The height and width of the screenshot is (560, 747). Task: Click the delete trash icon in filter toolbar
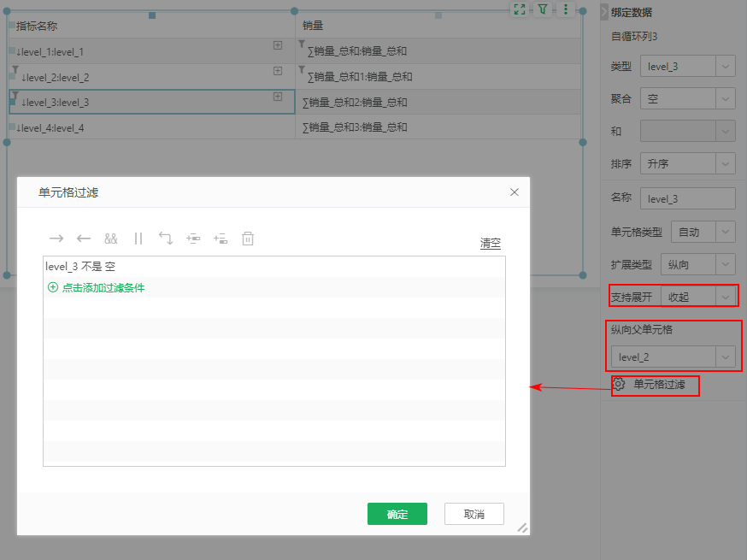(x=247, y=239)
